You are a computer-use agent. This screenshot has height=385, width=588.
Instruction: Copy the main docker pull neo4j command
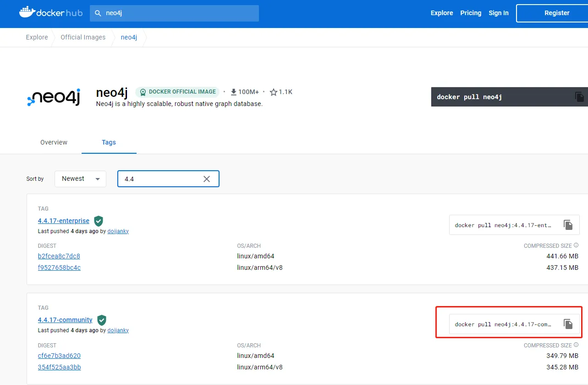click(x=579, y=97)
